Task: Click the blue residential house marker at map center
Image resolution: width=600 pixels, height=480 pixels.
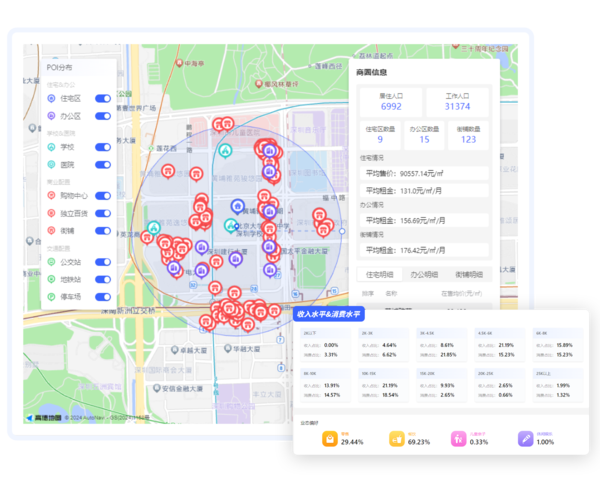Action: [238, 207]
